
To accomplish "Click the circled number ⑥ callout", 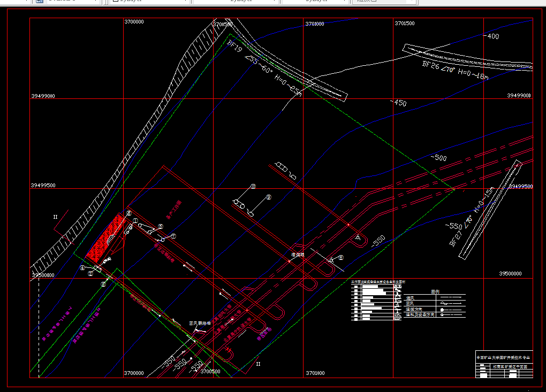I will 161,226.
